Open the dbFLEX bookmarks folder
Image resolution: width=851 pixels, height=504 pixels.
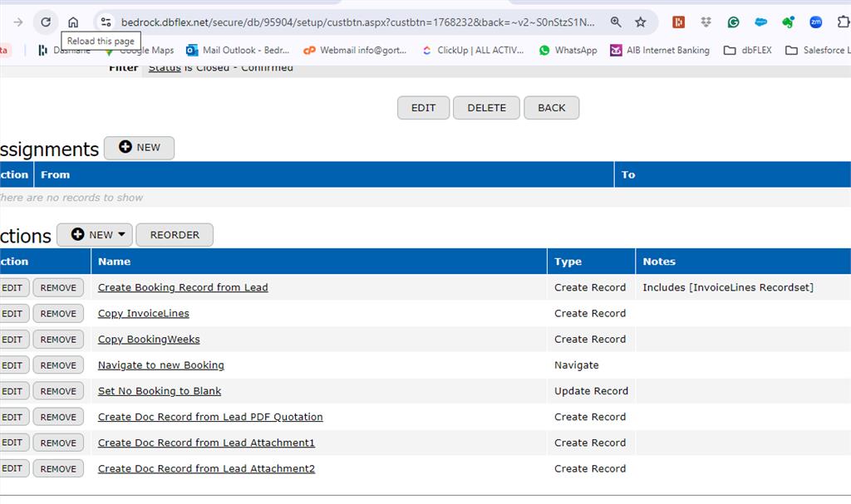(x=747, y=50)
